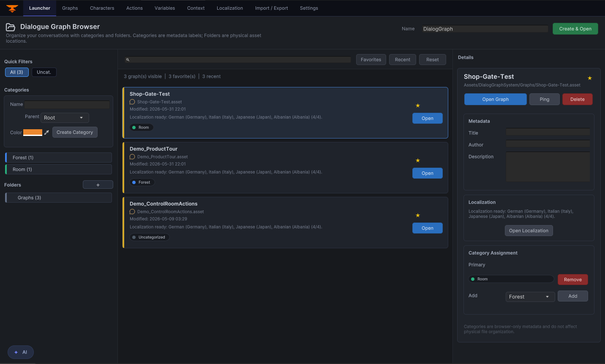The height and width of the screenshot is (364, 605).
Task: Click Create Category button
Action: [75, 132]
